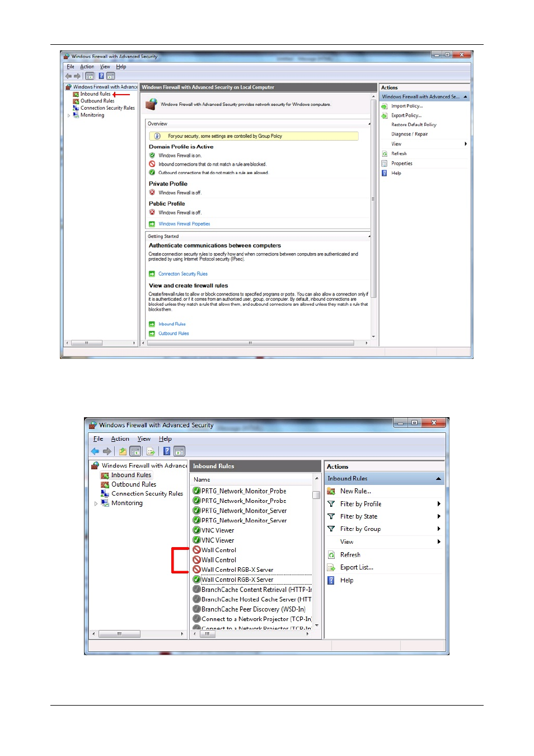Expand the Monitoring node in the upper window tree

coord(69,115)
